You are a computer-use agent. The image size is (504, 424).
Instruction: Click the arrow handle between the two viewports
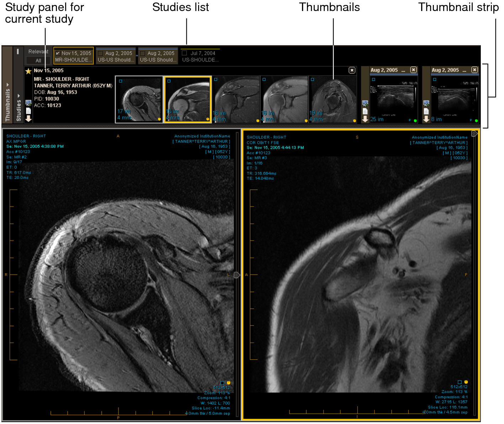pyautogui.click(x=237, y=275)
